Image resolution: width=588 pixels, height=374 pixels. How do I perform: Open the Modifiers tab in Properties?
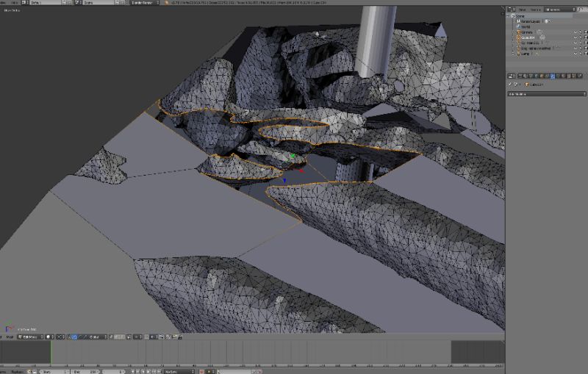point(553,76)
